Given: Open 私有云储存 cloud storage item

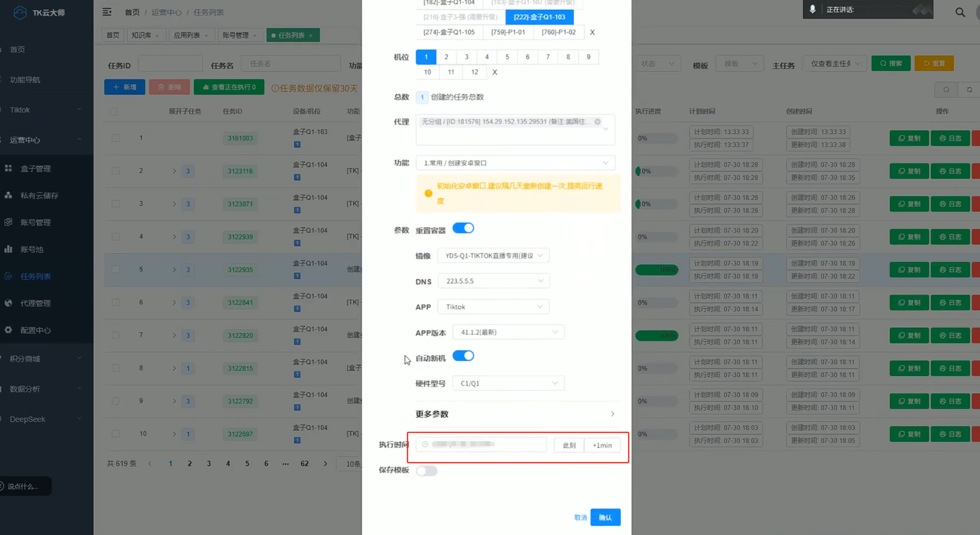Looking at the screenshot, I should point(39,196).
